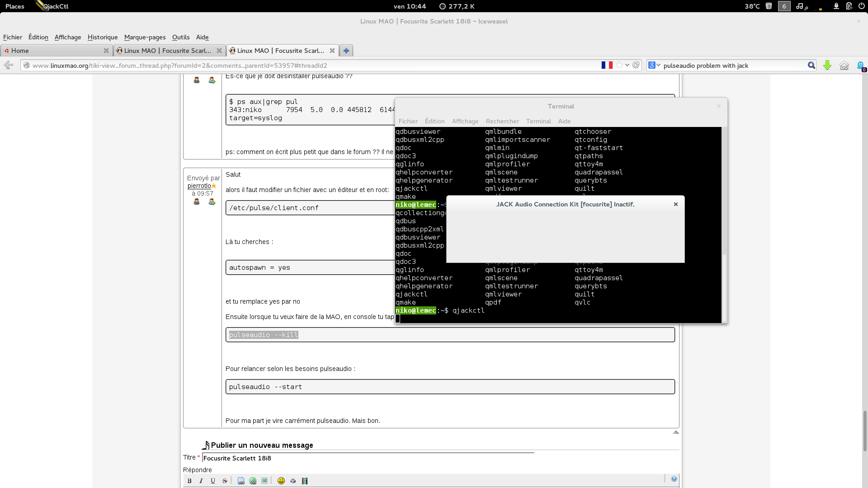Open the Marque-pages menu
The height and width of the screenshot is (488, 868).
(145, 37)
